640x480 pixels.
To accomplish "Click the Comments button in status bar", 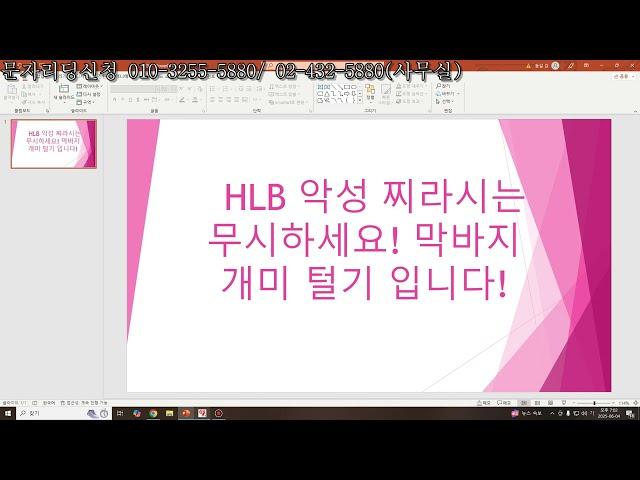I will tap(504, 403).
